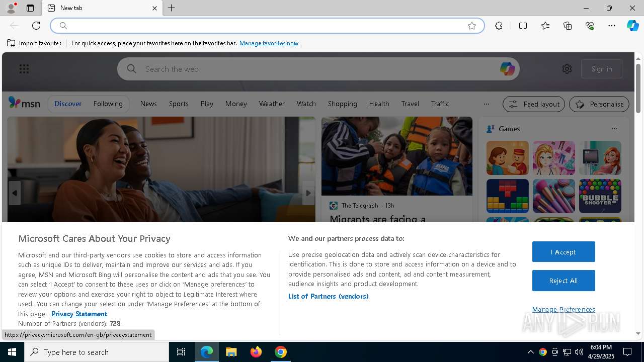Open the News category
Viewport: 644px width, 362px height.
(148, 104)
